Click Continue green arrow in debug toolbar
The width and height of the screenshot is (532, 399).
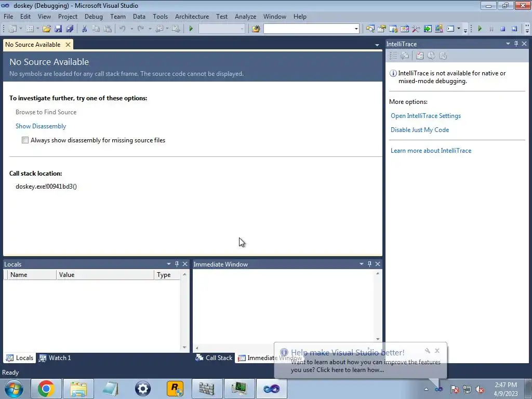480,29
